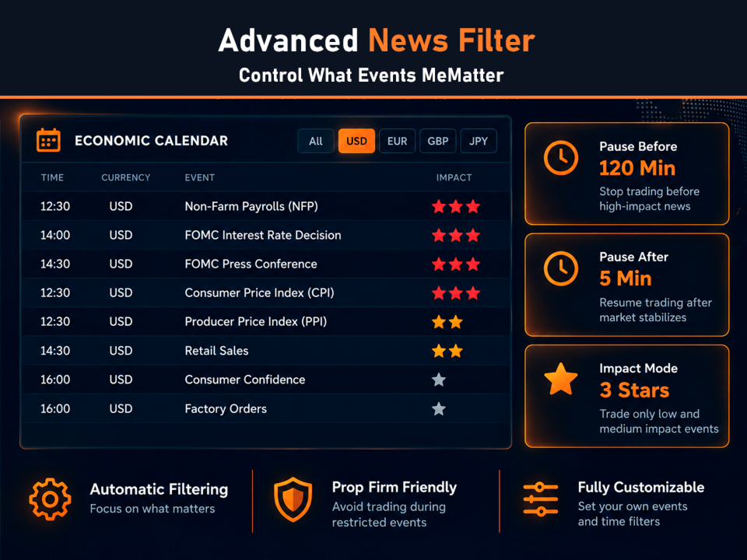
Task: Click the gray star for Factory Orders
Action: (x=439, y=408)
